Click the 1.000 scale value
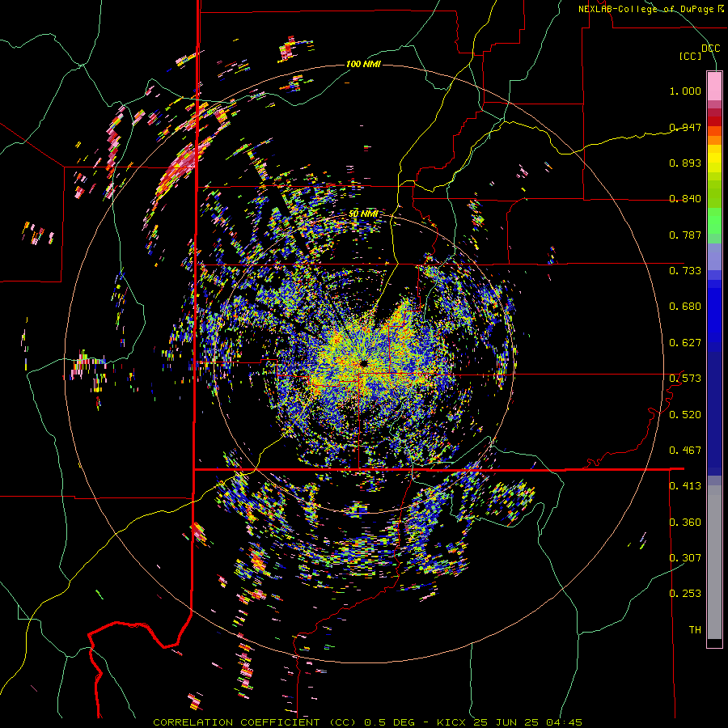728x728 pixels. point(685,91)
